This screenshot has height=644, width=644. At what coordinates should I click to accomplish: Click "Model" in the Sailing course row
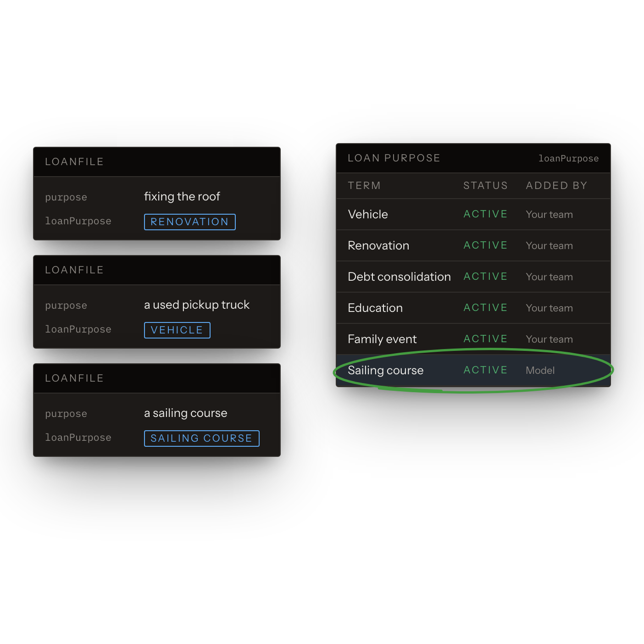click(540, 371)
